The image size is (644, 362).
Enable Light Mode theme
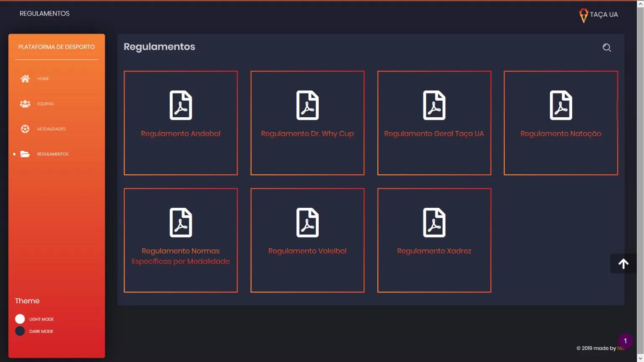[x=20, y=319]
